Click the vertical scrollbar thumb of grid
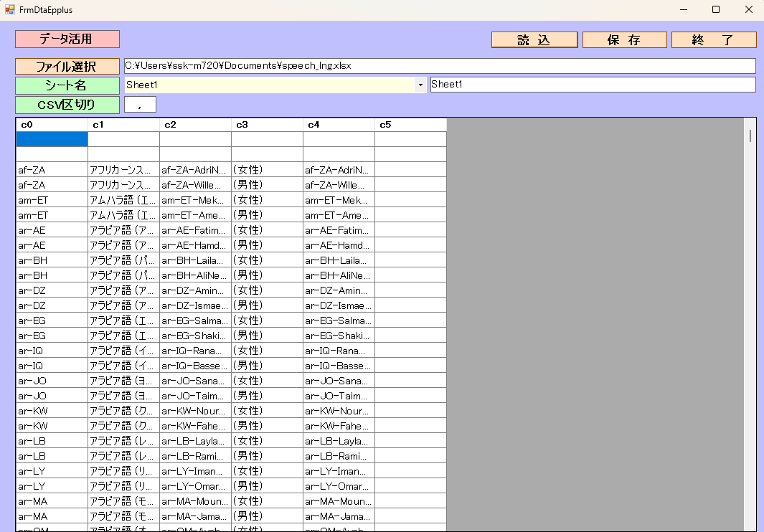 pyautogui.click(x=750, y=136)
